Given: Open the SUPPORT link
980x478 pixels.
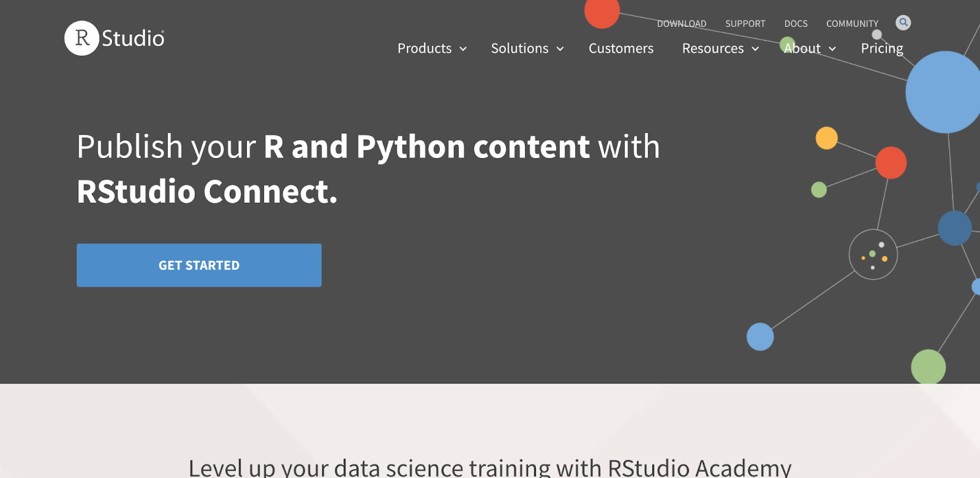Looking at the screenshot, I should (745, 24).
